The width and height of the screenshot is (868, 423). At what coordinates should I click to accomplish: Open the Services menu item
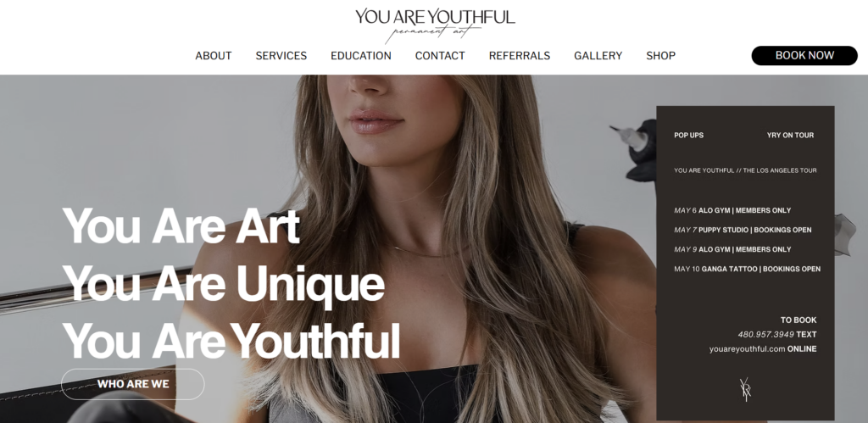coord(281,56)
